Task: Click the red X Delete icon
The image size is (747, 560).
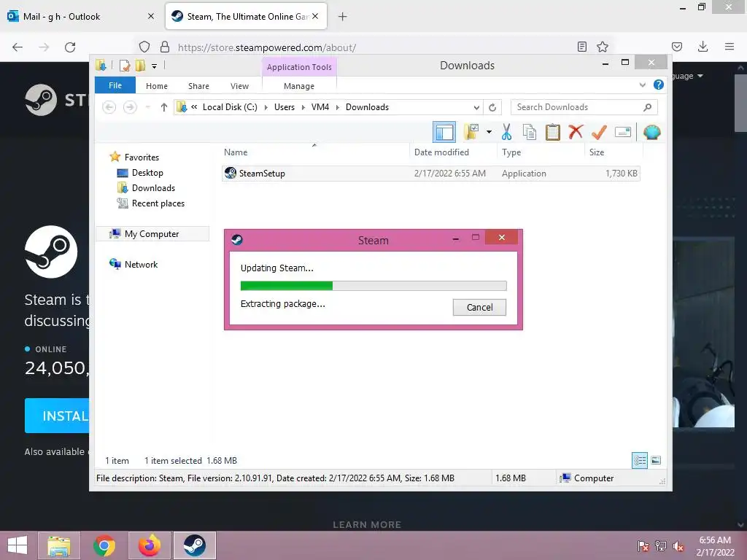Action: [x=576, y=131]
